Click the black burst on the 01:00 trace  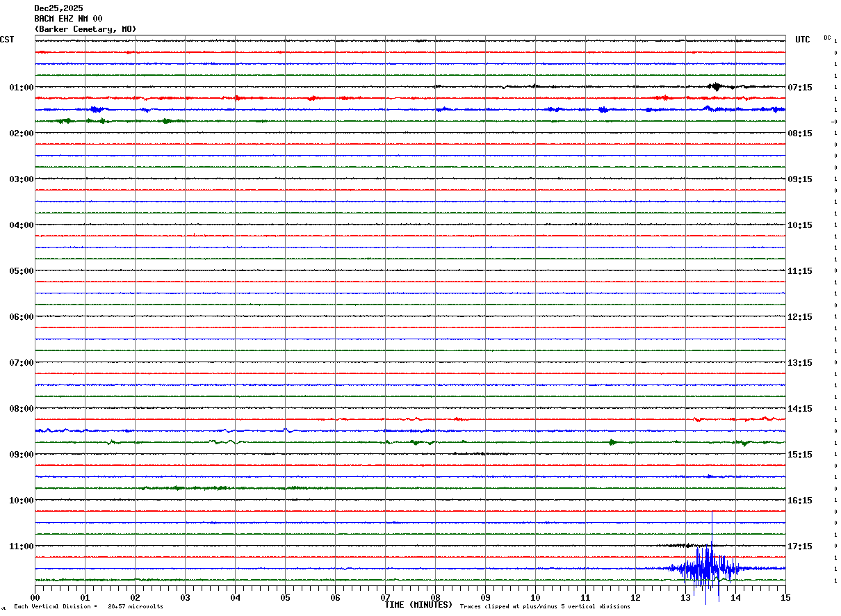715,87
